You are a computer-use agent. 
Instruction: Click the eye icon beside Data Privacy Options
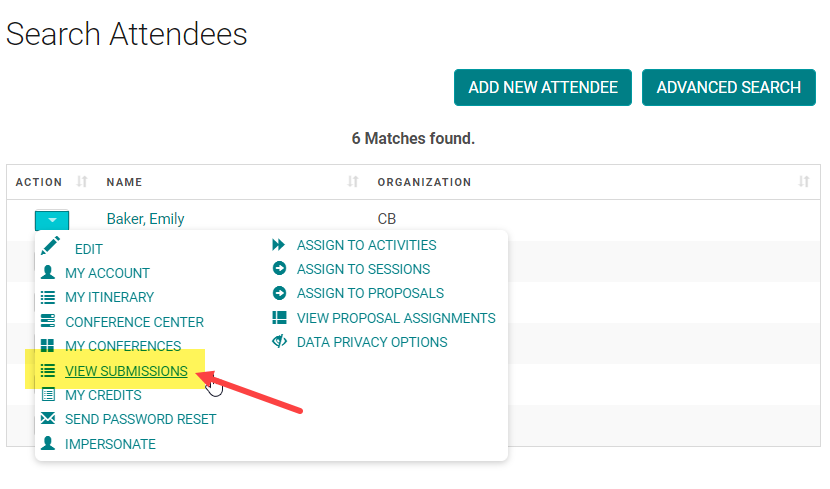point(279,341)
